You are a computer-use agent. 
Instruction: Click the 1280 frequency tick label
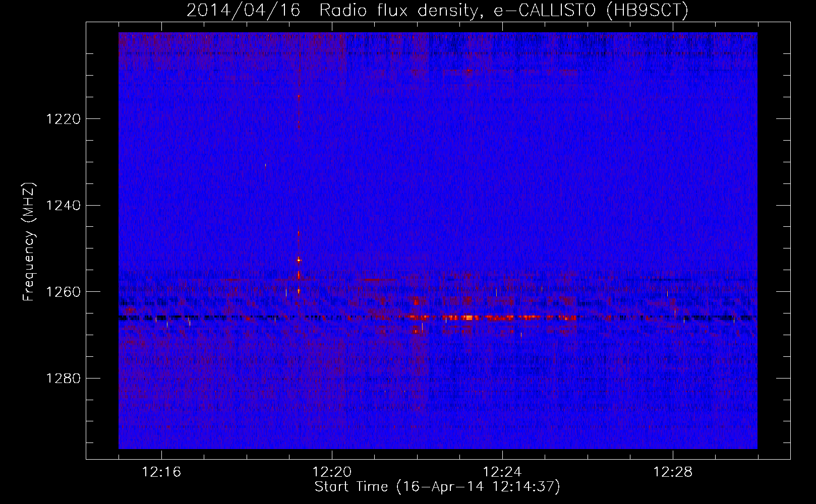point(64,378)
